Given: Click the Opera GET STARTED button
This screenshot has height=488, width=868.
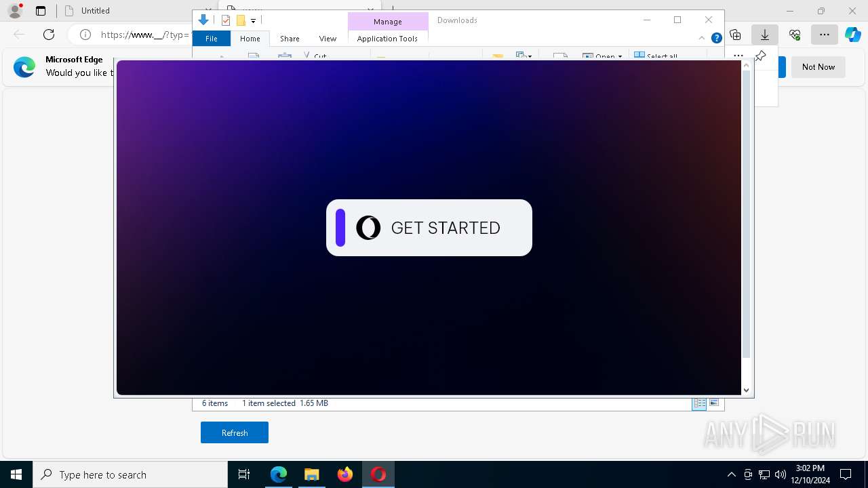Looking at the screenshot, I should [429, 228].
